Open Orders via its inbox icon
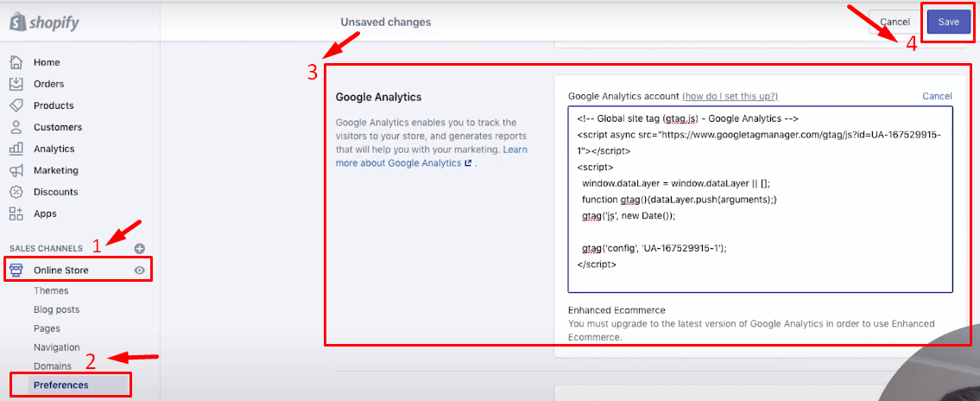 16,84
